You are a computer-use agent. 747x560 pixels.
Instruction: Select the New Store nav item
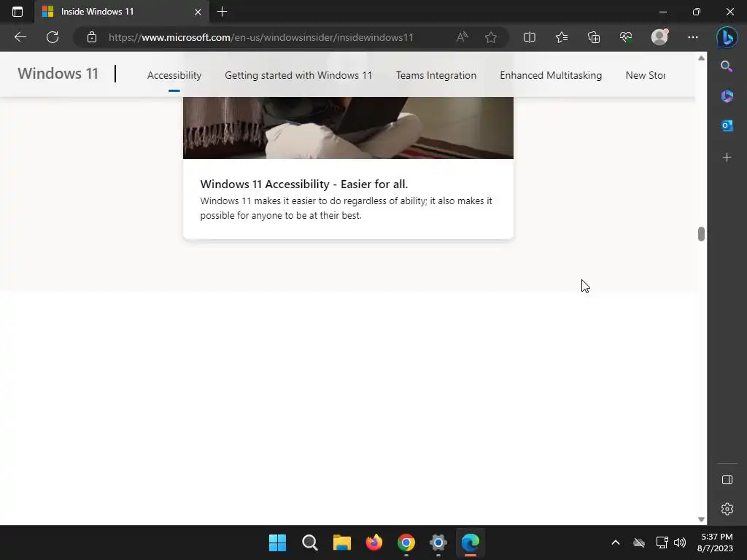(x=646, y=75)
